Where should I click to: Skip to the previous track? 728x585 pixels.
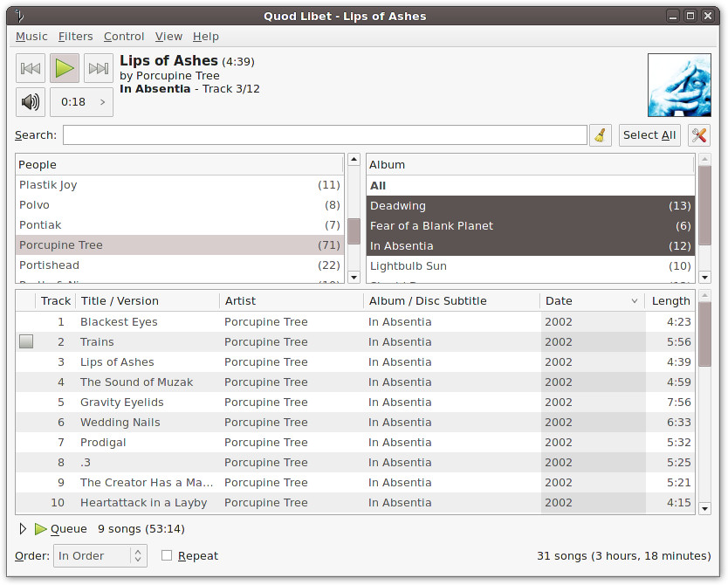(x=31, y=69)
